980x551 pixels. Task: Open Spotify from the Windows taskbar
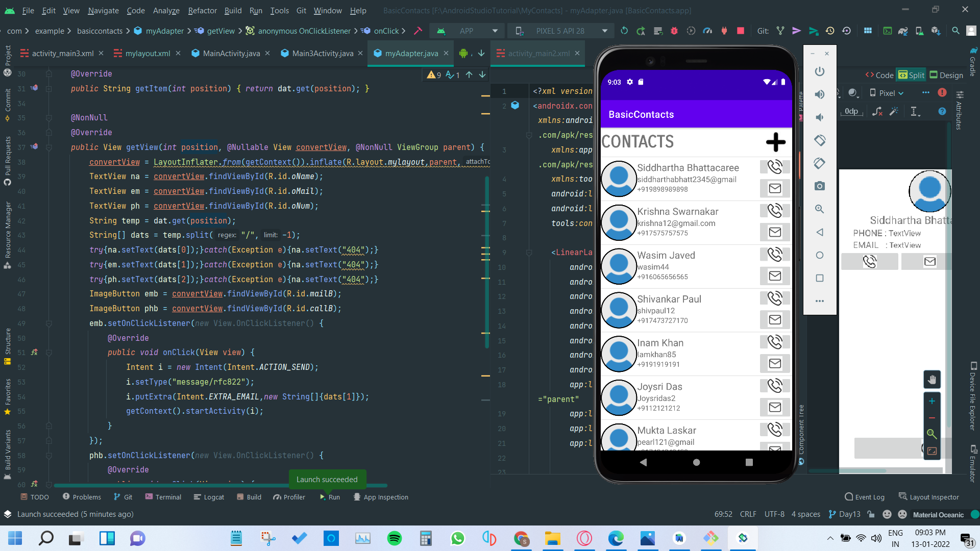tap(394, 538)
